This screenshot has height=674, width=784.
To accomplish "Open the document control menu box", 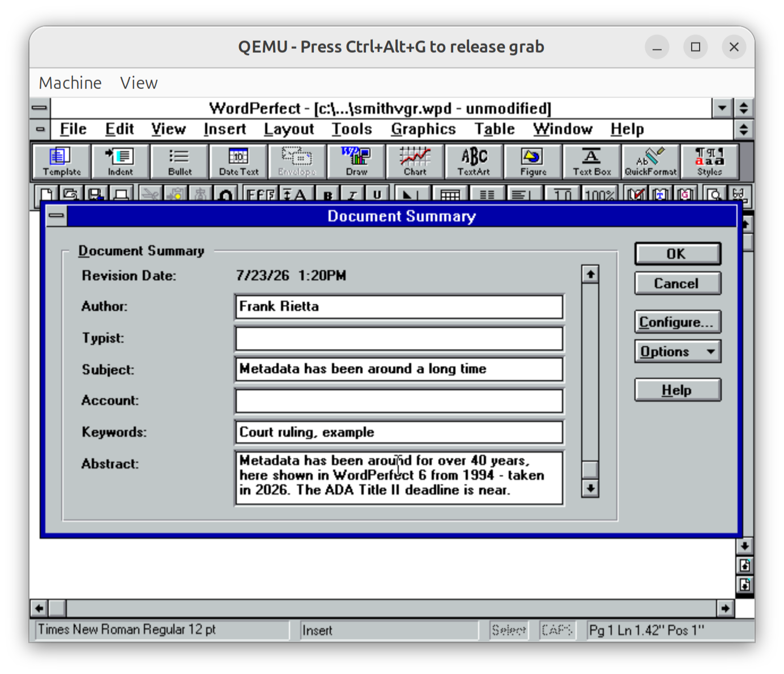I will click(x=40, y=129).
